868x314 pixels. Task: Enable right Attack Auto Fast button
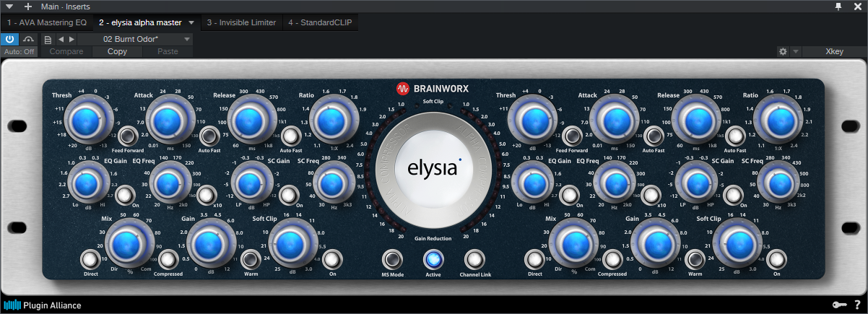pyautogui.click(x=655, y=136)
